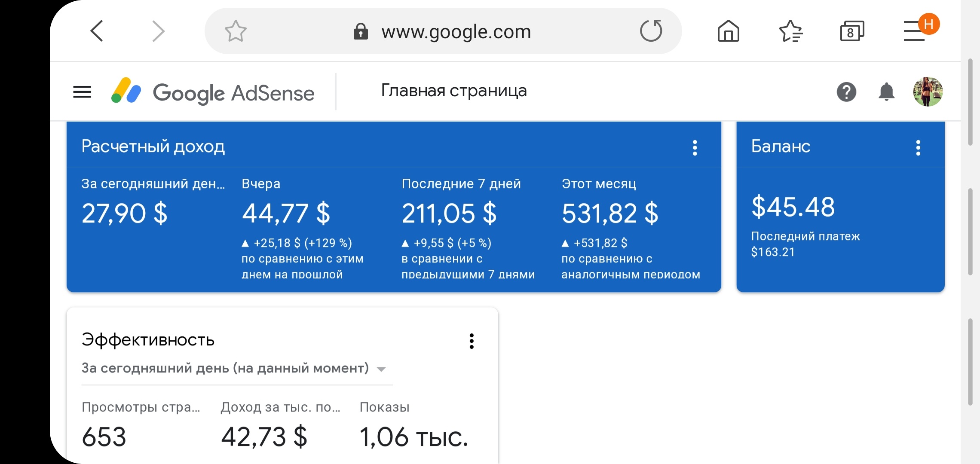Click the www.google.com address field
Screen dimensions: 980x464
[x=456, y=31]
